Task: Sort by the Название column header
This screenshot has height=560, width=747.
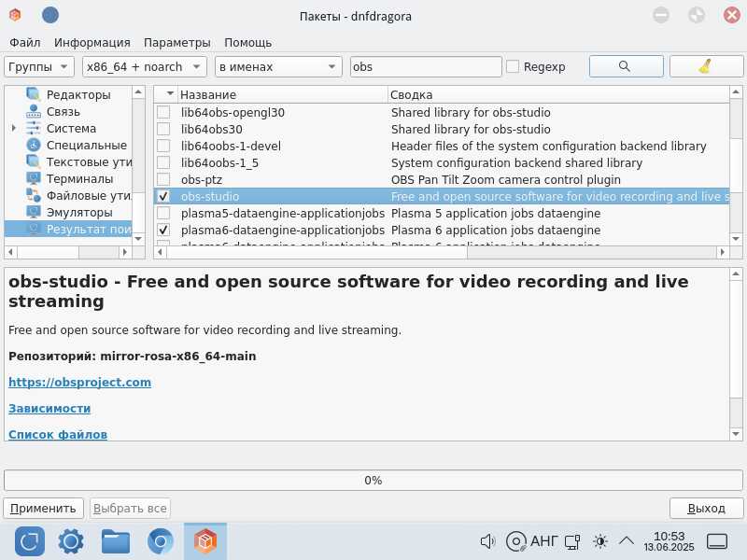Action: tap(283, 94)
